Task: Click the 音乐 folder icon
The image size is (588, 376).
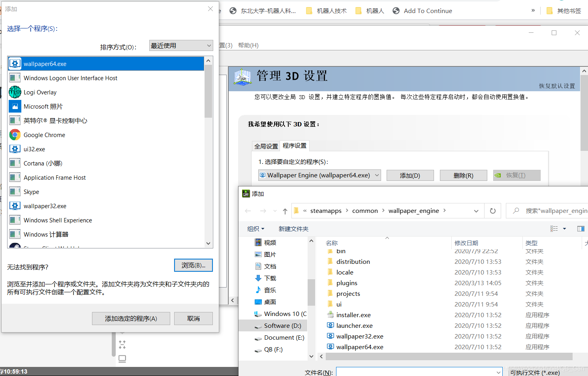Action: click(x=258, y=290)
